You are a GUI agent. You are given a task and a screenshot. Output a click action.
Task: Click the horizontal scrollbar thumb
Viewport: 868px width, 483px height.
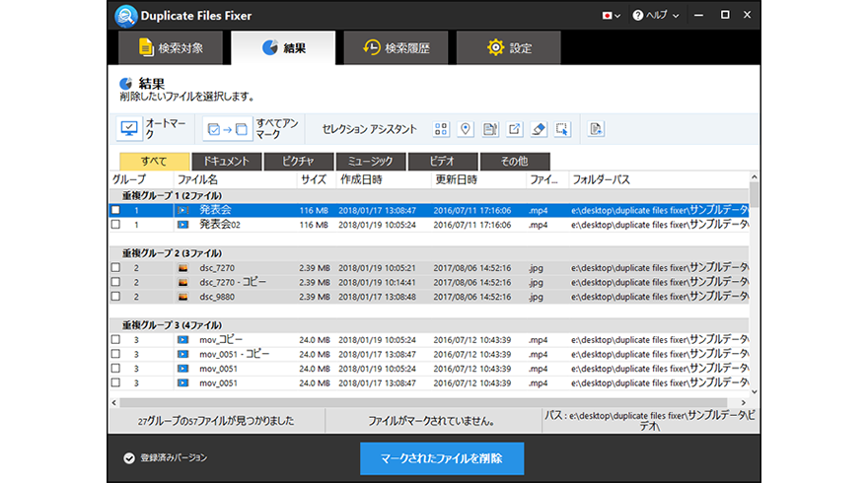[x=423, y=403]
